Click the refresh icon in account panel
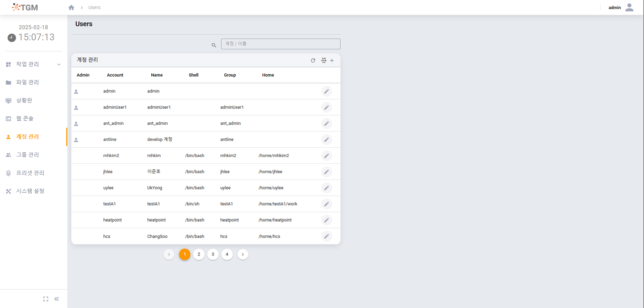 [x=313, y=61]
